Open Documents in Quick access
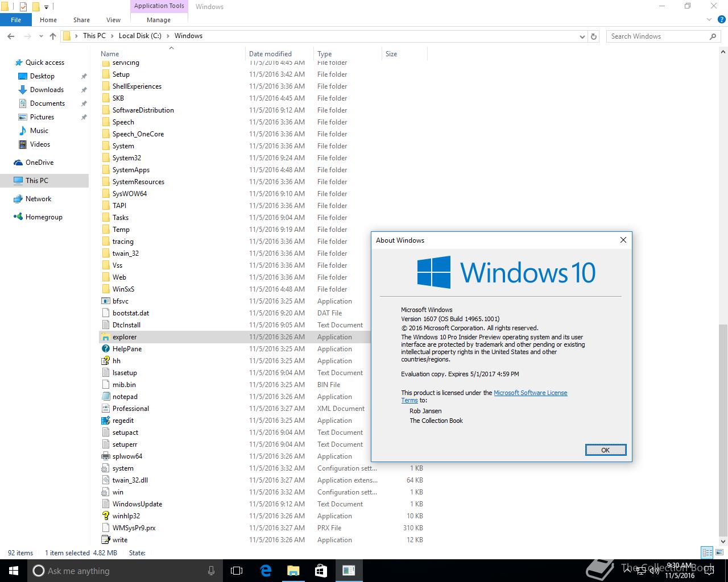 coord(47,103)
